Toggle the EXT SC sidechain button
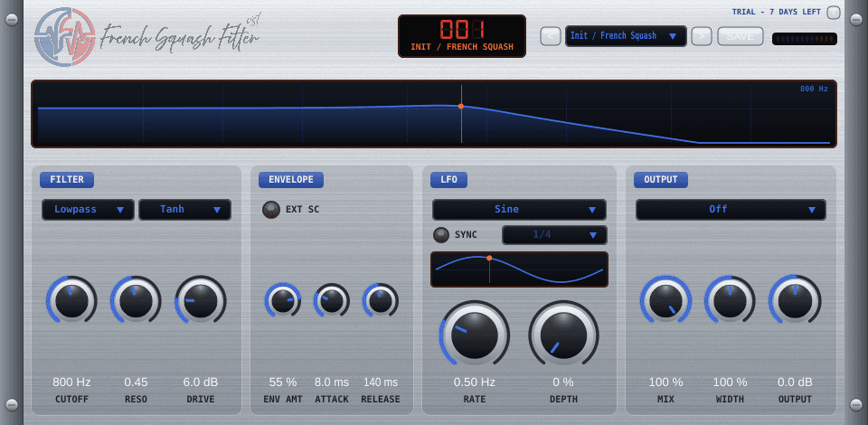The height and width of the screenshot is (425, 868). pos(271,210)
